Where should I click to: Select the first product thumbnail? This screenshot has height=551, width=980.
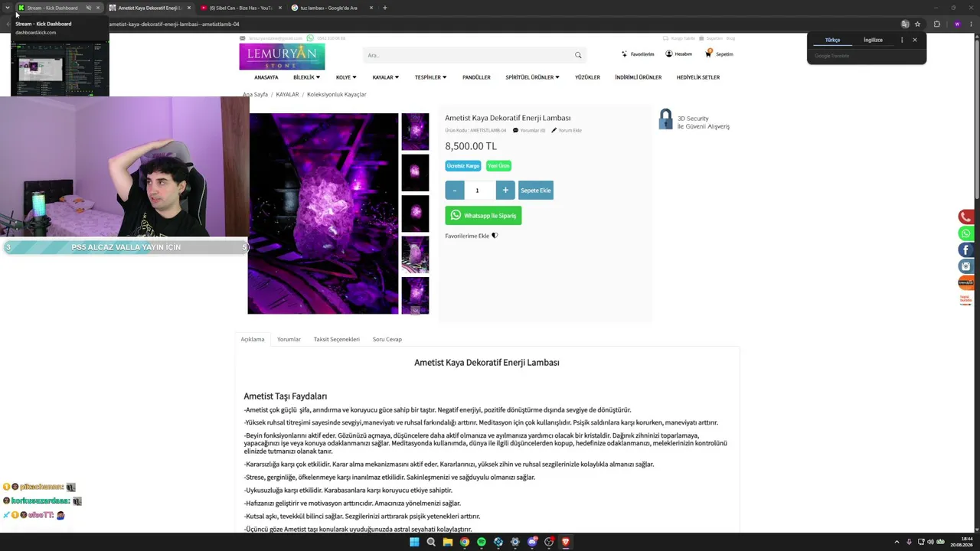(415, 132)
